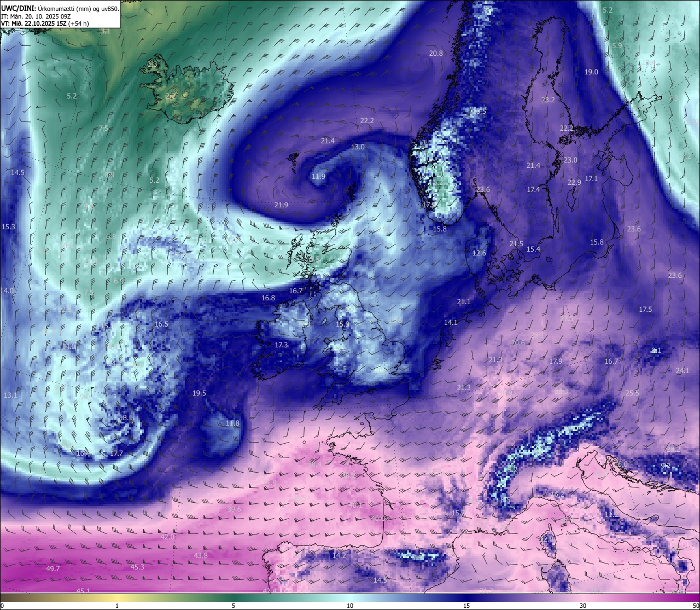Click the 19.5 value label
This screenshot has height=610, width=700.
[x=199, y=393]
